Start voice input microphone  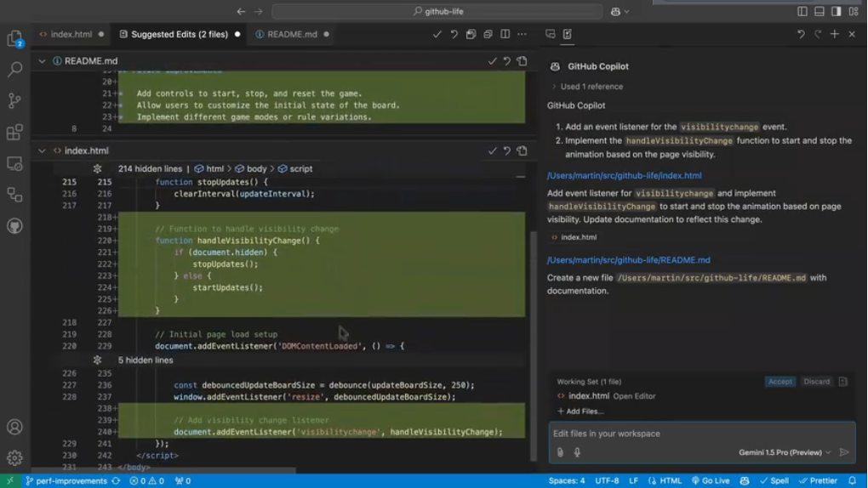pos(577,452)
